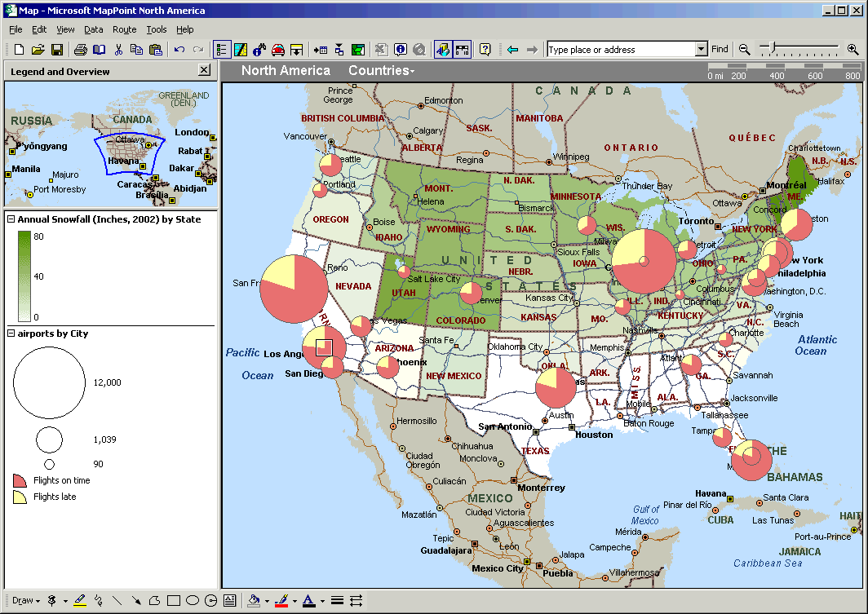The image size is (868, 614).
Task: Select the Arrow drawing tool
Action: tap(136, 601)
